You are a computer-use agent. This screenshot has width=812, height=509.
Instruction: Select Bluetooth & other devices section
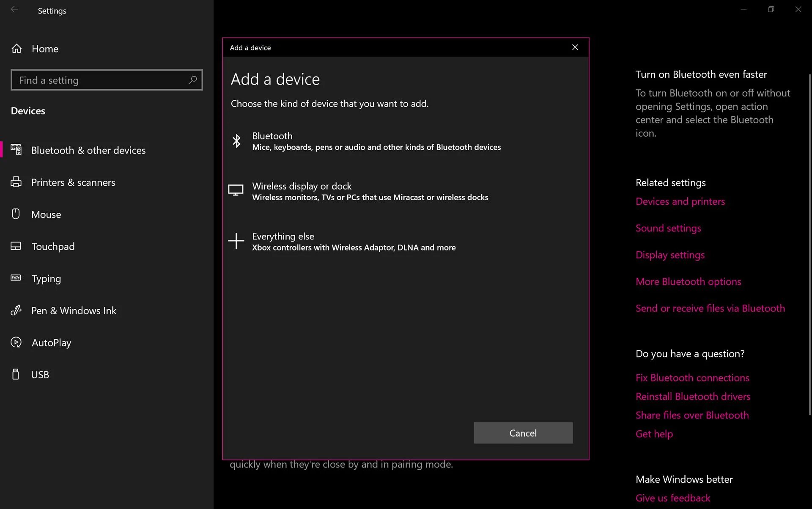click(x=88, y=150)
